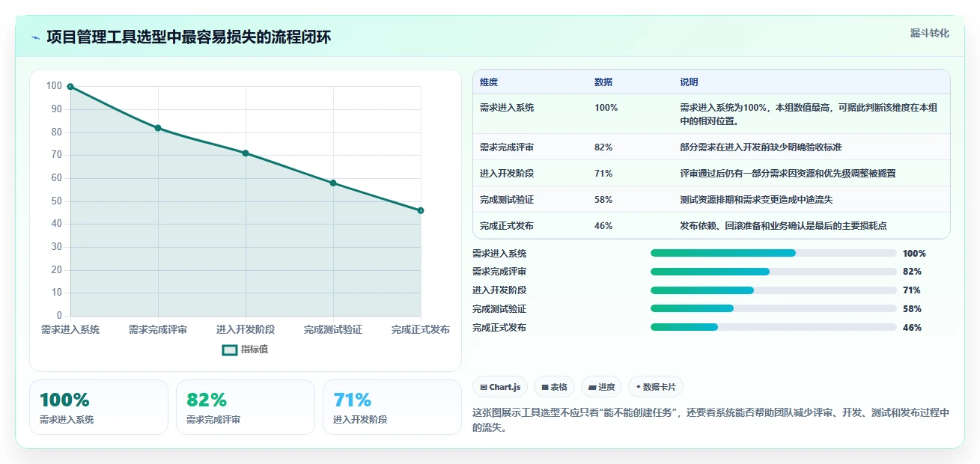980x464 pixels.
Task: Click the summary paragraph about 工具选型
Action: tap(711, 421)
